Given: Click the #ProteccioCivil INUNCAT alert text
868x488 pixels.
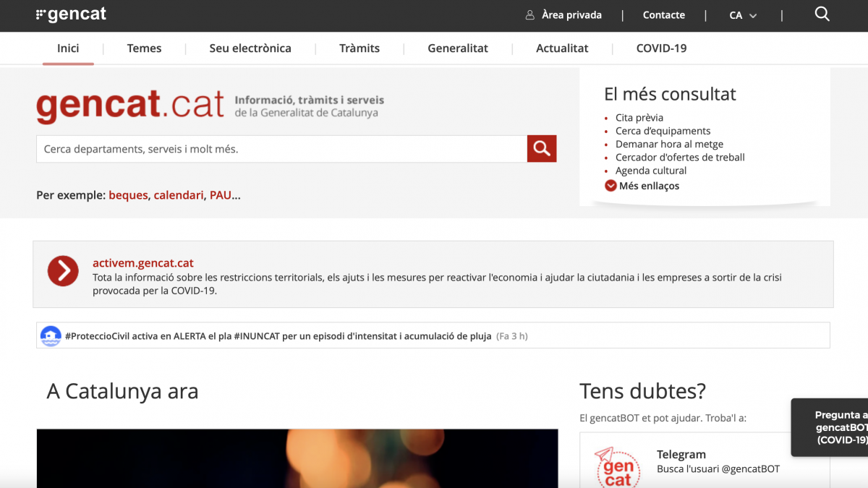Looking at the screenshot, I should pyautogui.click(x=278, y=336).
